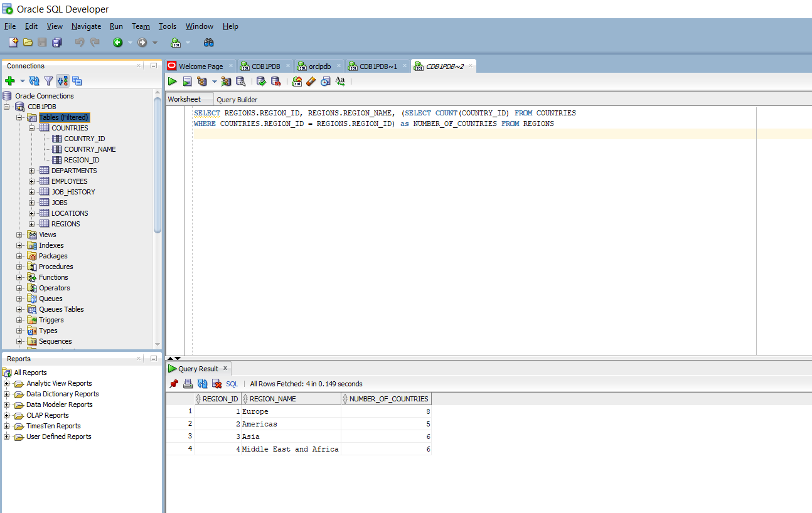Switch to the CDB1PDB~1 tab

tap(378, 66)
